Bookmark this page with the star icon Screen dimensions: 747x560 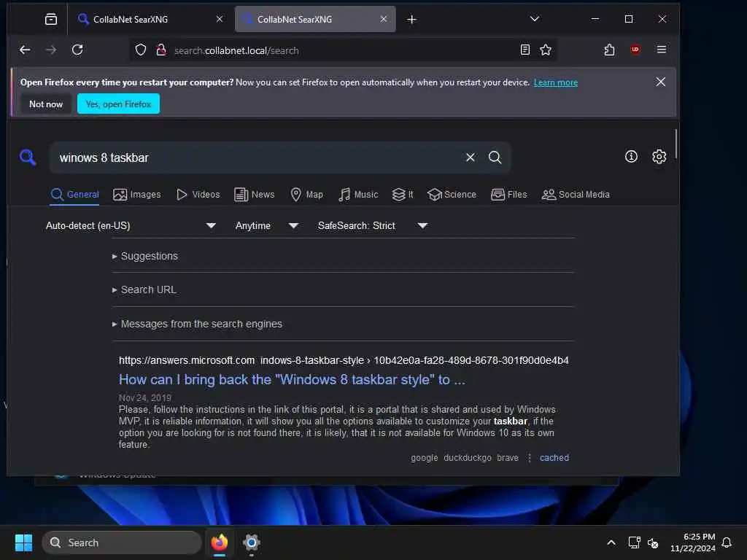[546, 50]
